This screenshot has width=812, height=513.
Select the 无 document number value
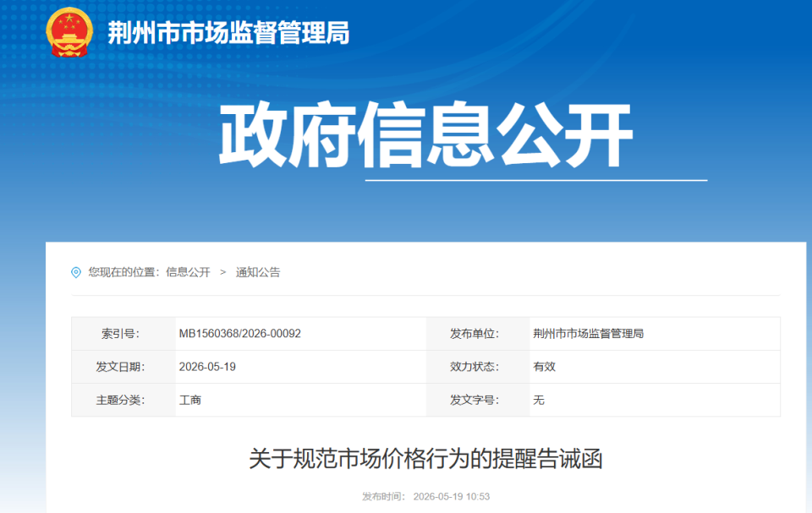click(539, 400)
